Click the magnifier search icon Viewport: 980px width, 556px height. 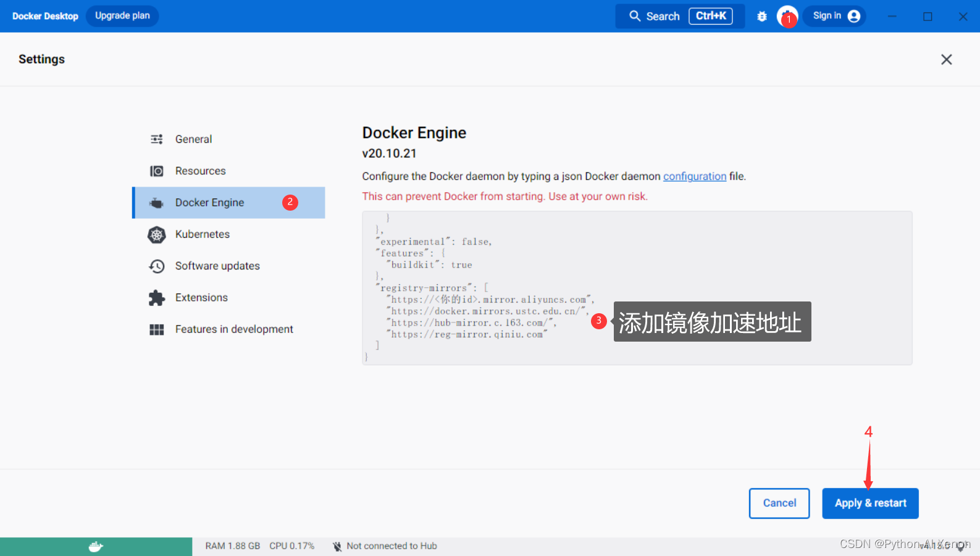tap(635, 16)
